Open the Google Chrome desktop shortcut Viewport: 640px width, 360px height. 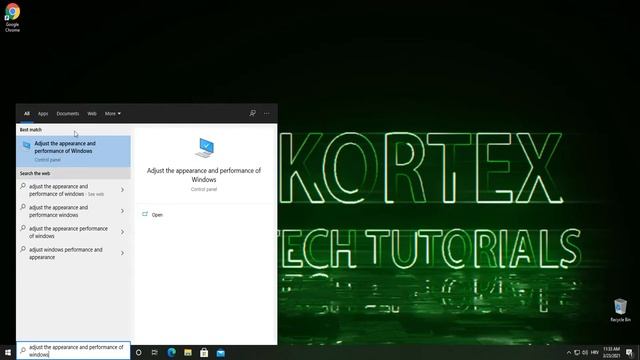tap(12, 18)
